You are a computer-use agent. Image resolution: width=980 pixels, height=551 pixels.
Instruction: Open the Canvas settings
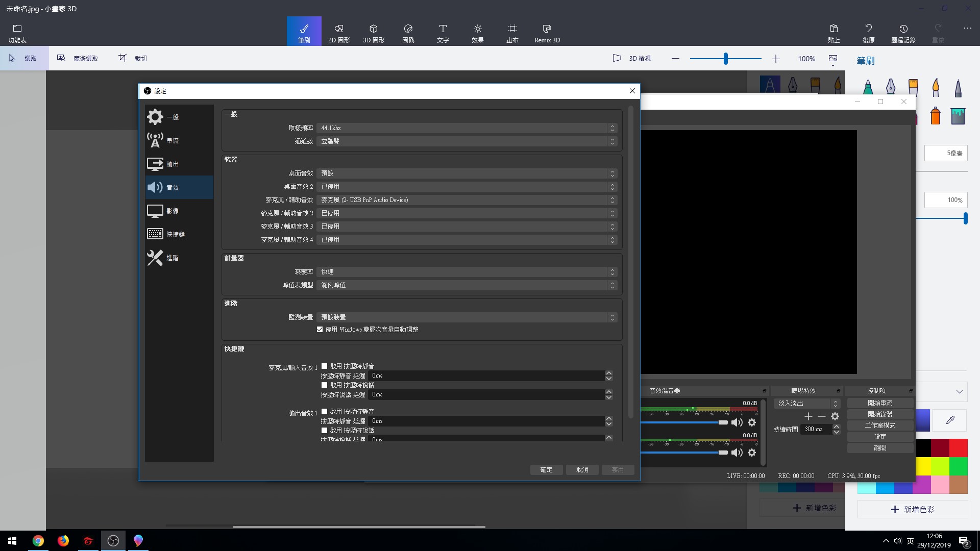(512, 31)
